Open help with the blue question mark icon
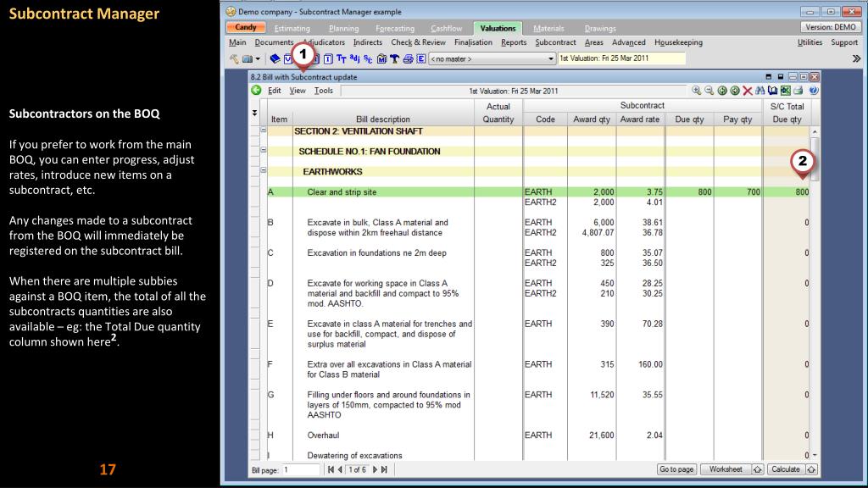Viewport: 868px width, 488px height. [x=813, y=91]
